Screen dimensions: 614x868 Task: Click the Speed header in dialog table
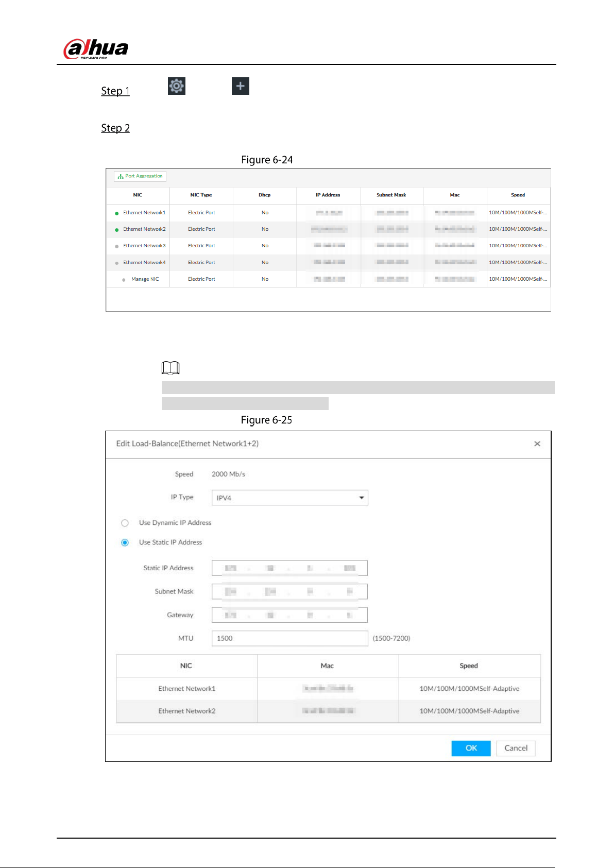click(x=469, y=666)
